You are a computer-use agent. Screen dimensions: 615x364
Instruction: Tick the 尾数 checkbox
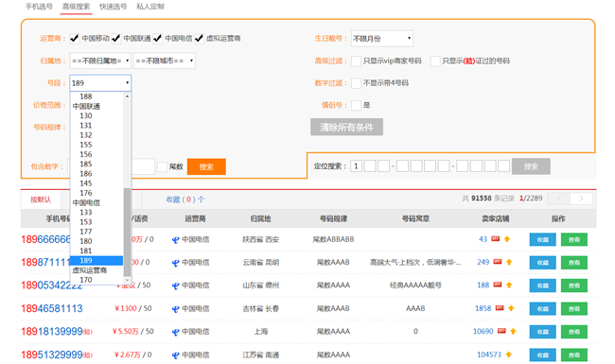163,167
